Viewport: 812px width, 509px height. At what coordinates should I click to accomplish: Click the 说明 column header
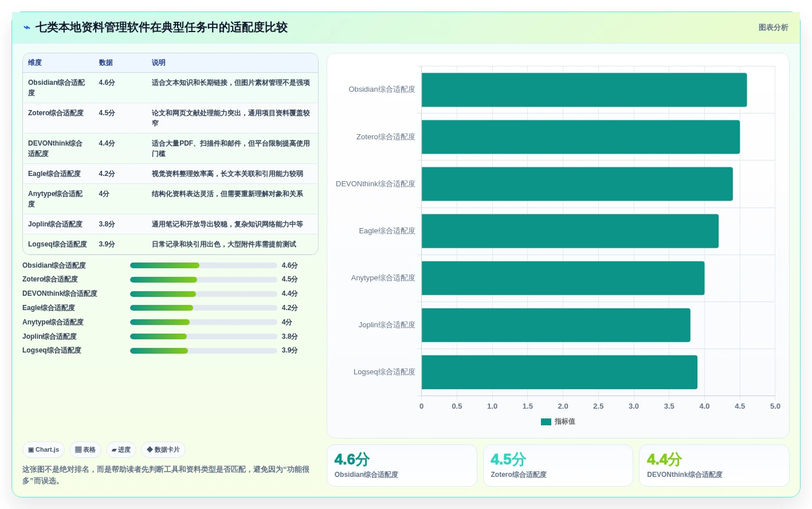coord(159,63)
